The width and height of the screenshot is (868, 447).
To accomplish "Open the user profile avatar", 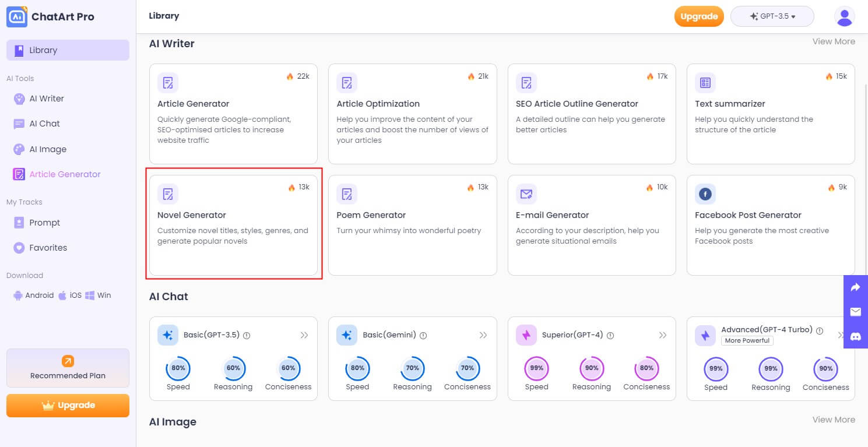I will click(x=845, y=17).
